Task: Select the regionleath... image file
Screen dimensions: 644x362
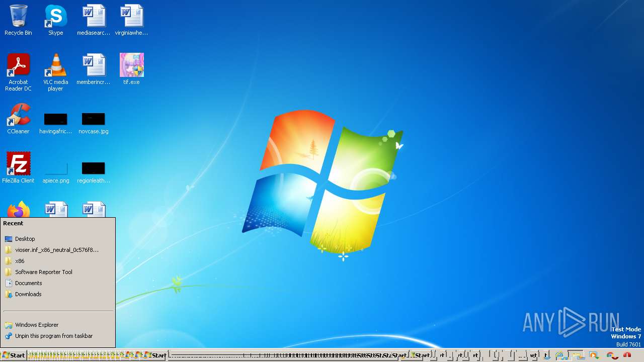Action: click(94, 172)
